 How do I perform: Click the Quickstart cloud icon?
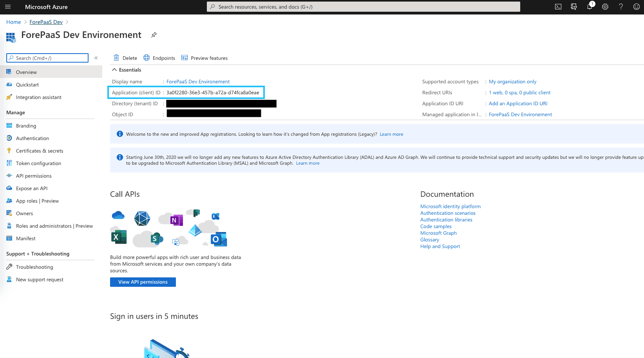click(9, 85)
